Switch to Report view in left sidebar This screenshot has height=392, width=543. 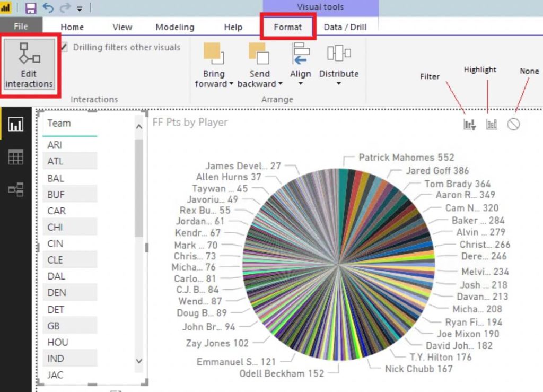[16, 124]
